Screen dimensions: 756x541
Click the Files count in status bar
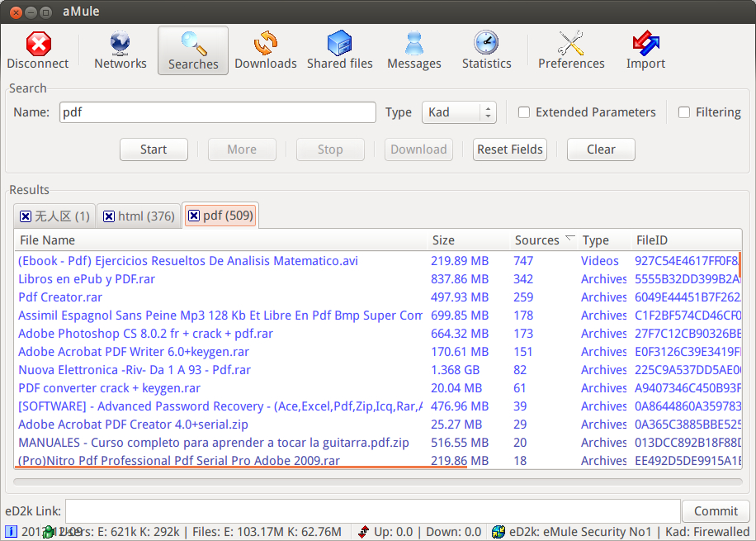(267, 532)
